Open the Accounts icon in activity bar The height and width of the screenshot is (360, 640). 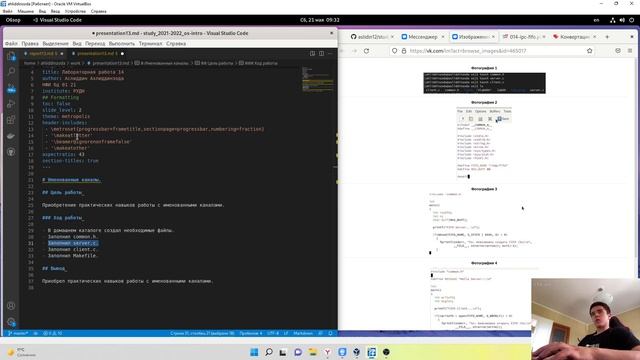11,306
